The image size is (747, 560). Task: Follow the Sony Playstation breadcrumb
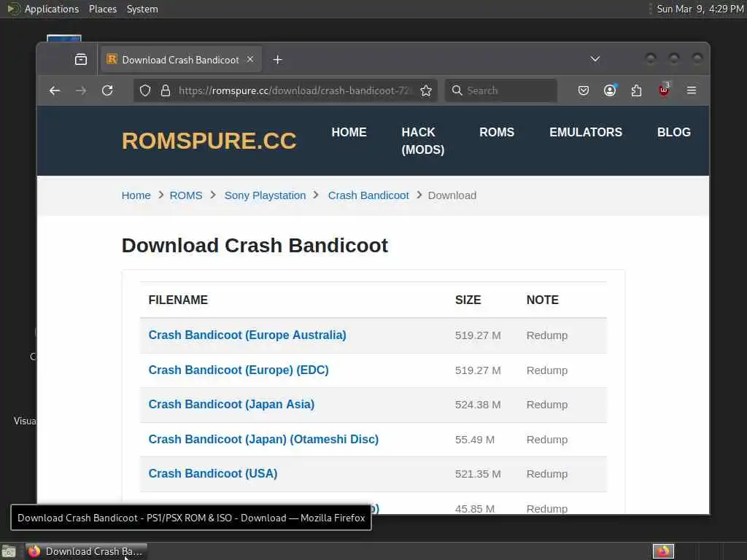266,195
